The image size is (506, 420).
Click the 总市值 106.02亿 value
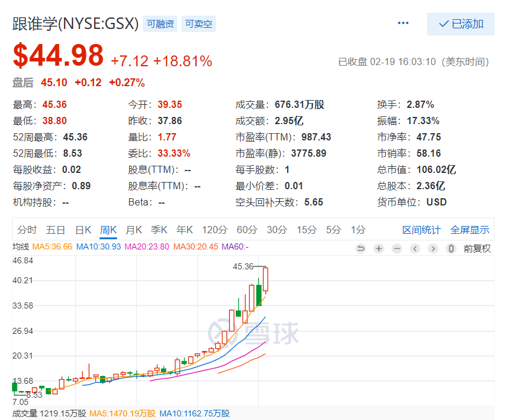[436, 169]
